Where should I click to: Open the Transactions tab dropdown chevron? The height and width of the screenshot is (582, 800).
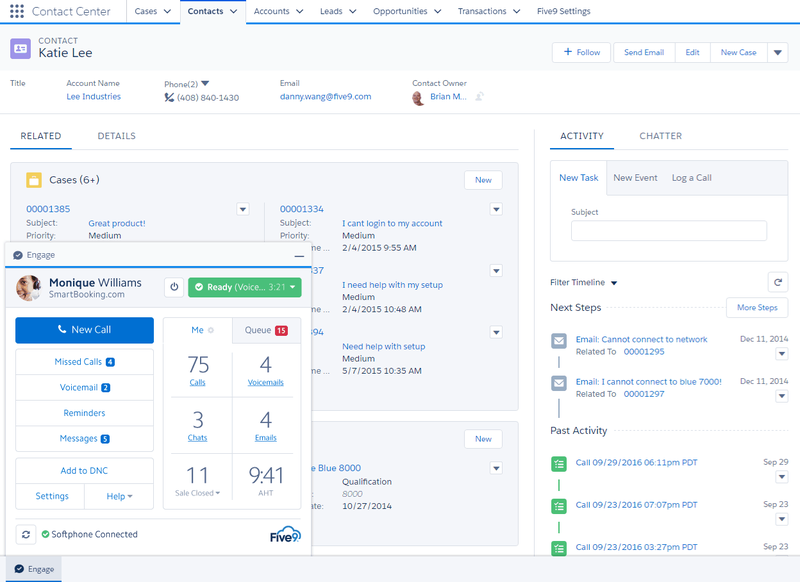coord(516,11)
